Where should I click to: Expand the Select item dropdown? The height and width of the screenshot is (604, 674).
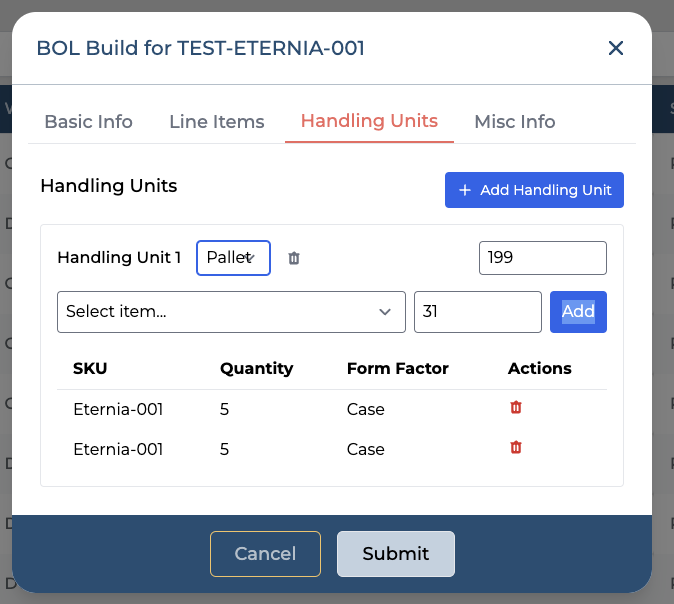click(231, 312)
